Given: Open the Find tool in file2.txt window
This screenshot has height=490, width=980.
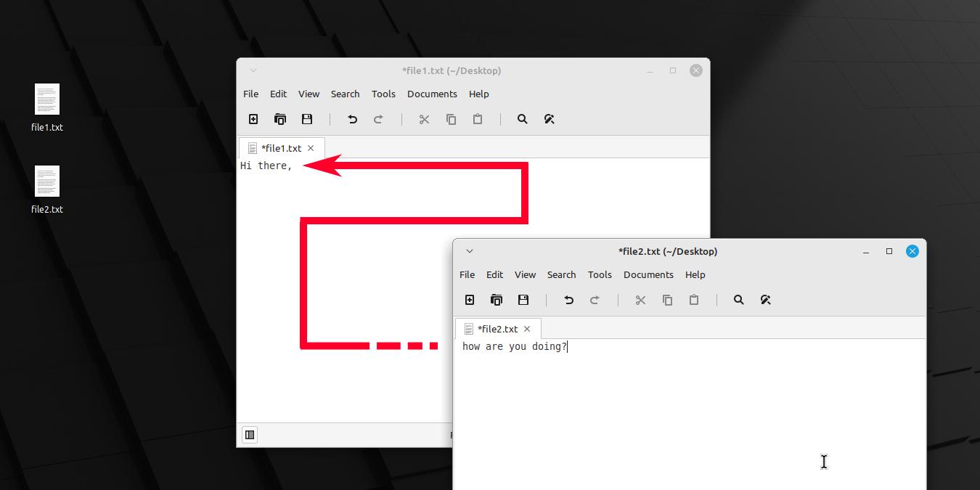Looking at the screenshot, I should pyautogui.click(x=738, y=299).
